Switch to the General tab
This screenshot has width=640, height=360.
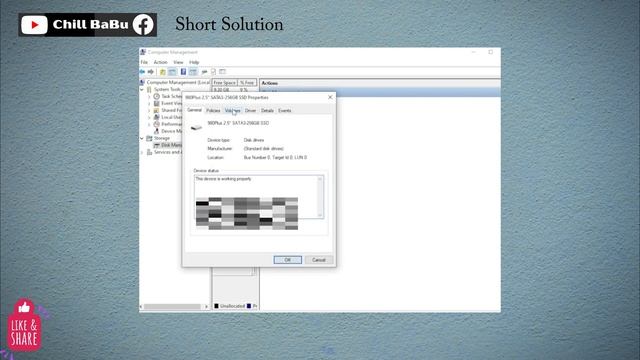pos(194,110)
